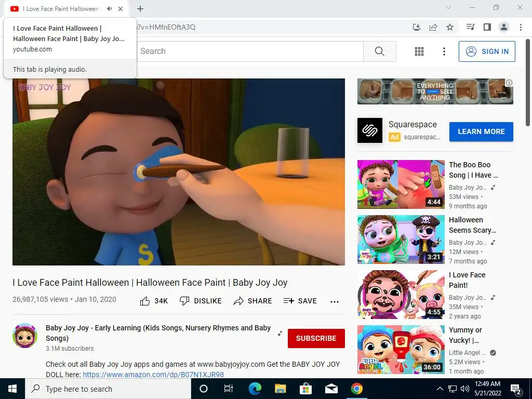The image size is (532, 399).
Task: Click the Squarespace banner ad image
Action: point(435,91)
